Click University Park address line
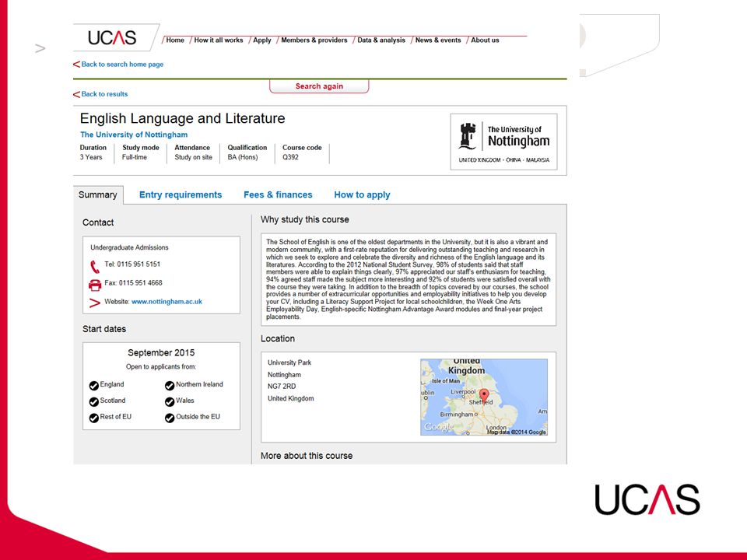747x560 pixels. tap(289, 362)
